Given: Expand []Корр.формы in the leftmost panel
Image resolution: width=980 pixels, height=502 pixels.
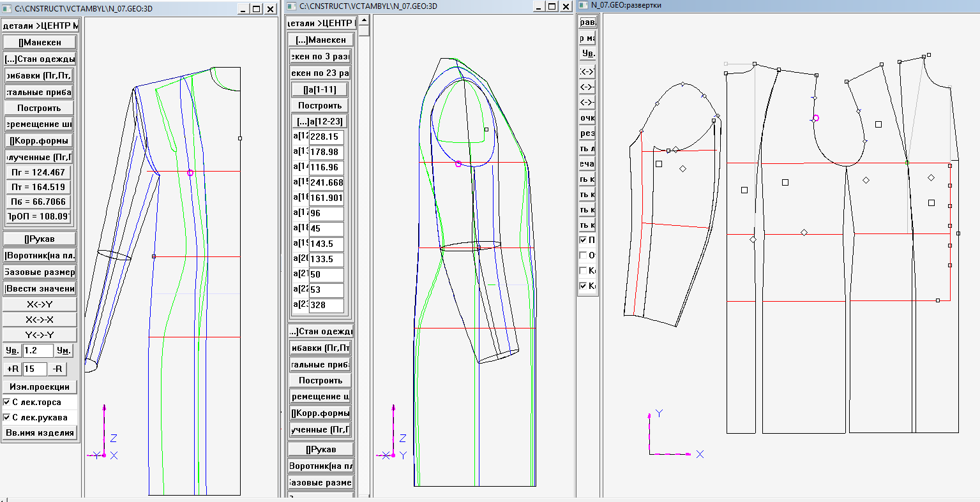Looking at the screenshot, I should (39, 140).
